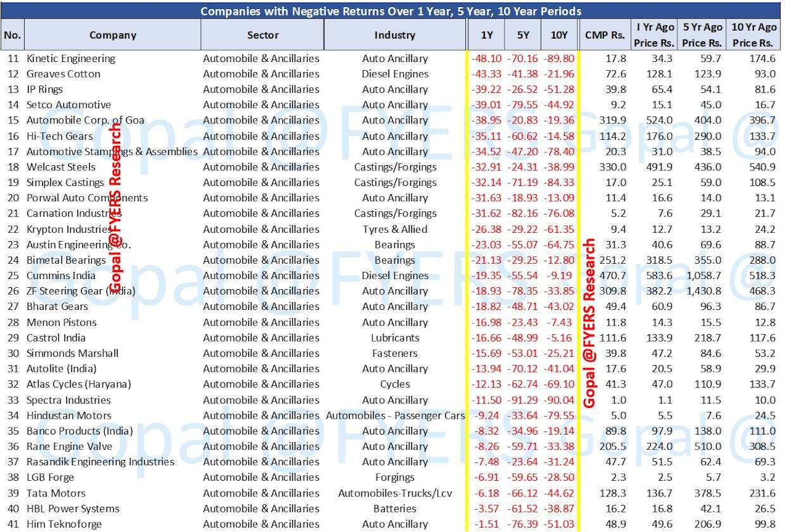
Task: Select the Batteries industry cell
Action: [x=395, y=508]
